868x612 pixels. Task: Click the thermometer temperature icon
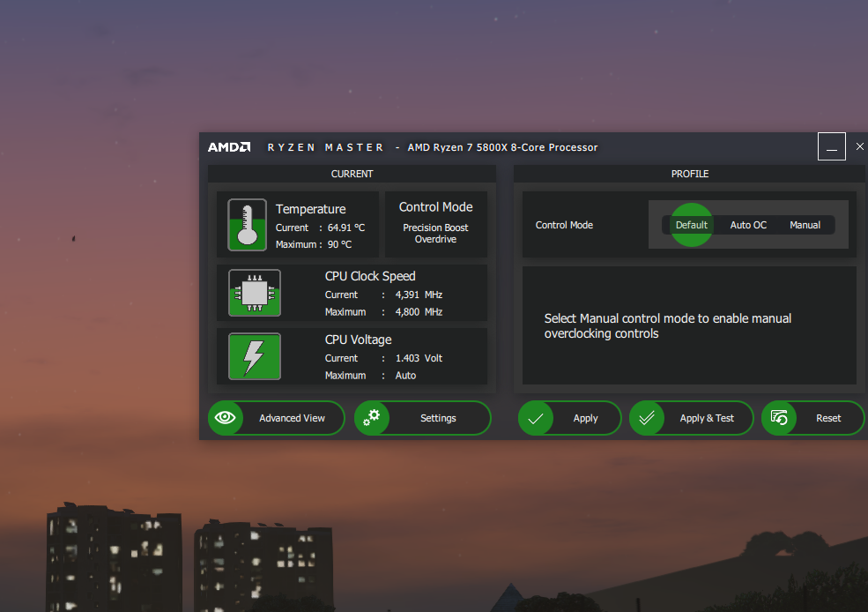(x=247, y=225)
